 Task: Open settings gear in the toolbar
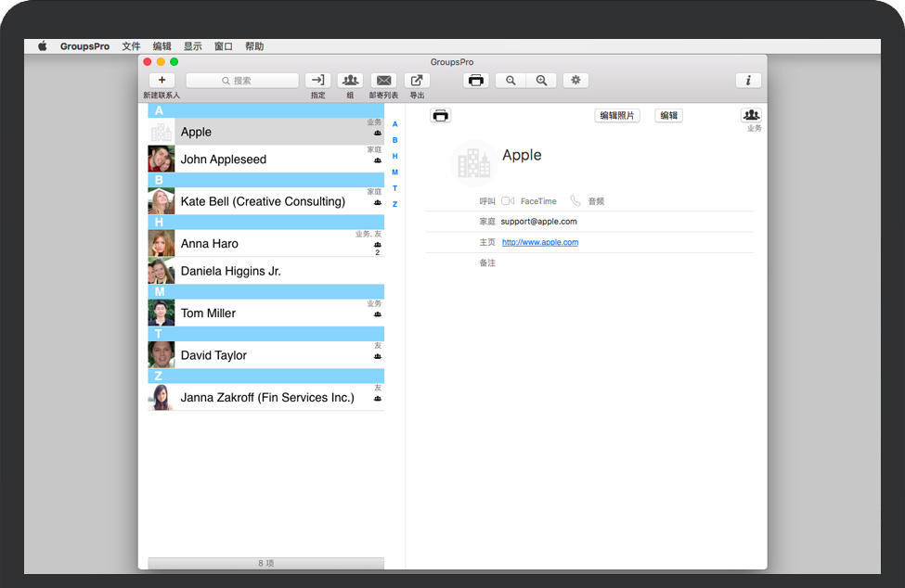(575, 81)
